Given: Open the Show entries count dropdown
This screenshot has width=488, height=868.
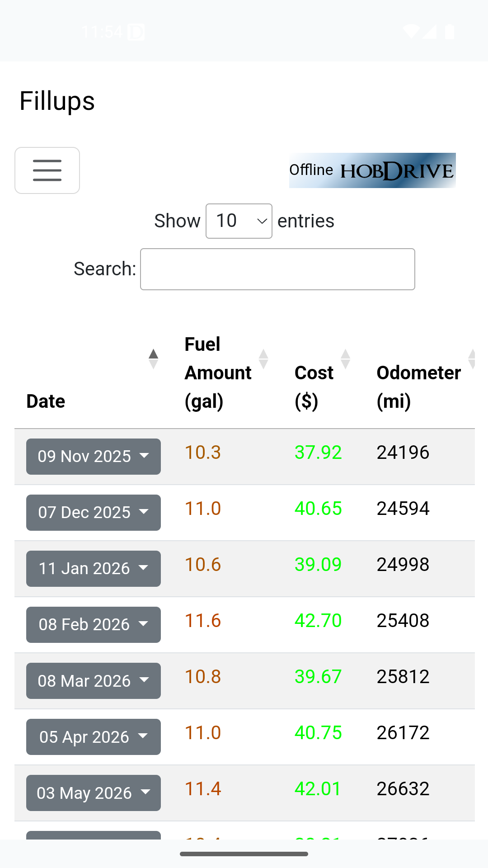Looking at the screenshot, I should 239,221.
